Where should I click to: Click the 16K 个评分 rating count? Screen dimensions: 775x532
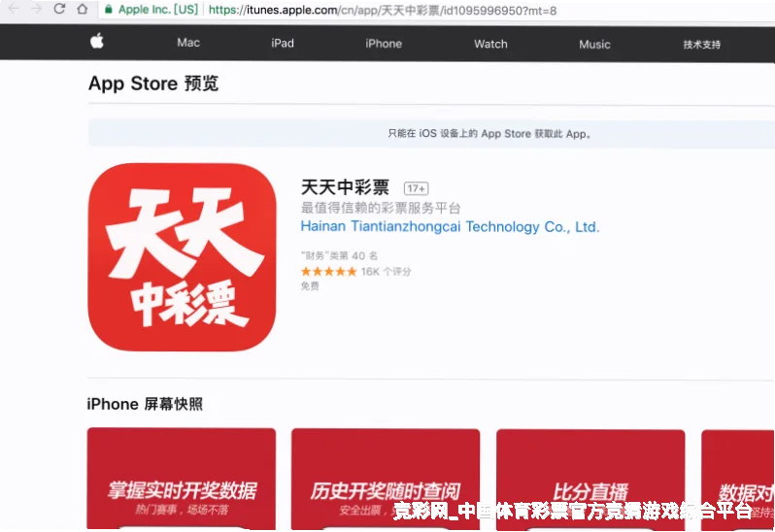(x=386, y=271)
